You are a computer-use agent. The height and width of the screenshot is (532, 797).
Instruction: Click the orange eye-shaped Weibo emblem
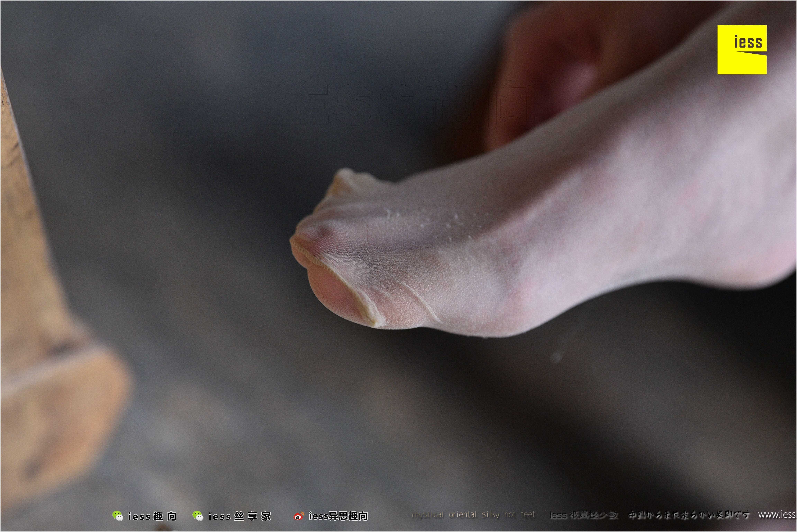pyautogui.click(x=298, y=516)
